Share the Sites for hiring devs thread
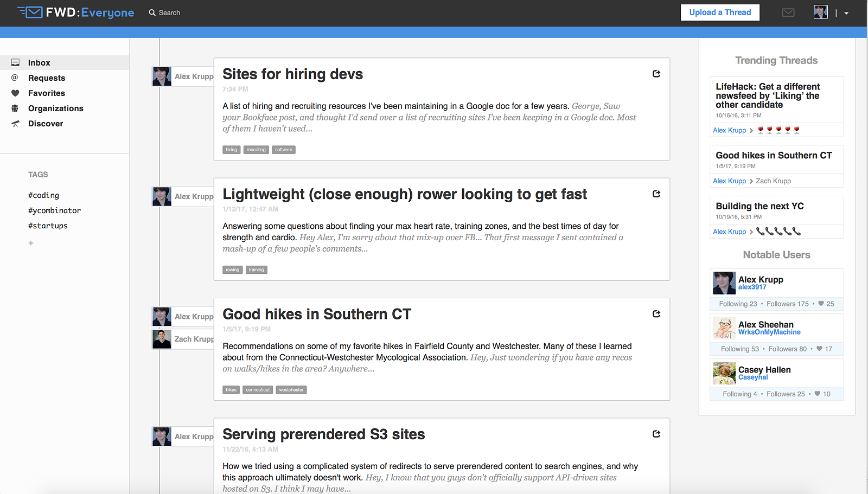 (656, 74)
